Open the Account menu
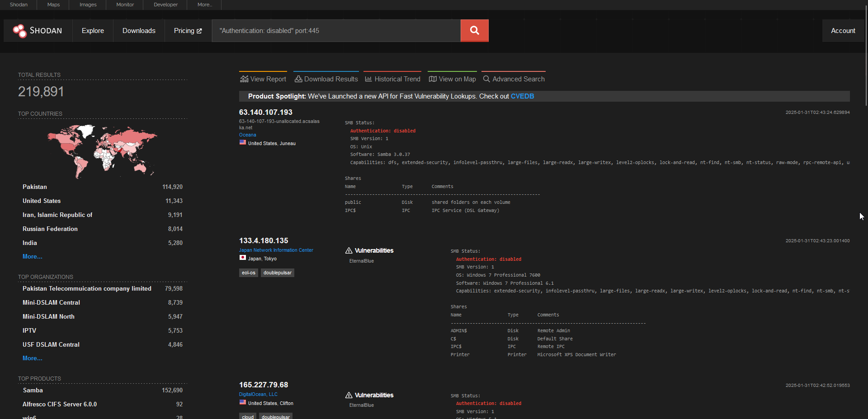 tap(843, 31)
